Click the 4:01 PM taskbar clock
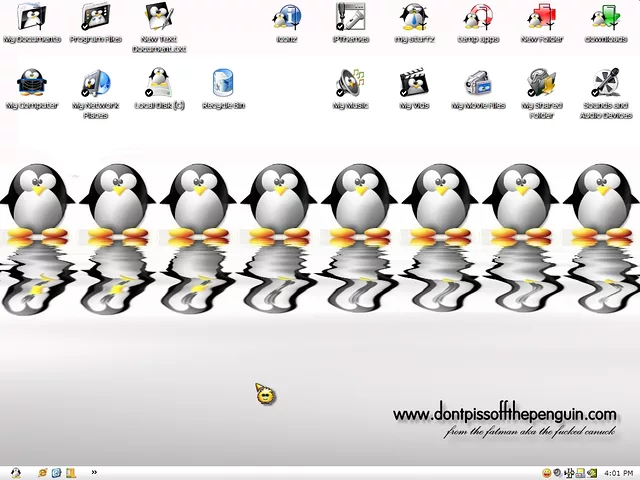The width and height of the screenshot is (640, 480). click(618, 473)
